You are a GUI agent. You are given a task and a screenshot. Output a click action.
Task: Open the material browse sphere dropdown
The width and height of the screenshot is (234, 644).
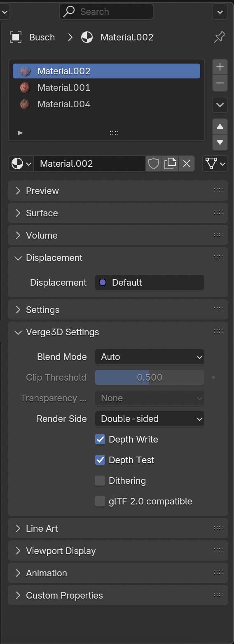pos(21,164)
